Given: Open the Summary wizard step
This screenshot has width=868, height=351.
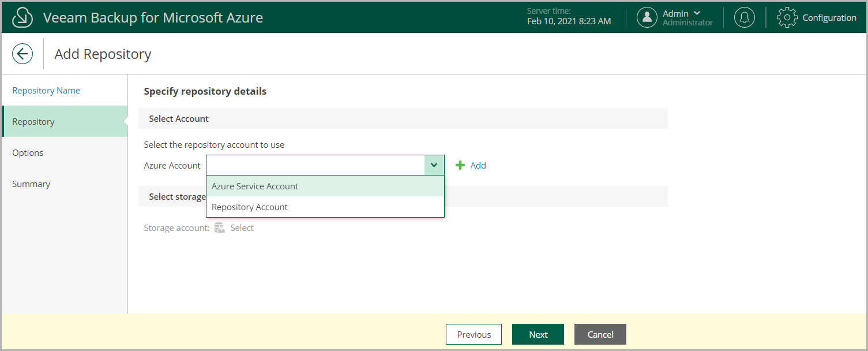Looking at the screenshot, I should [x=31, y=184].
